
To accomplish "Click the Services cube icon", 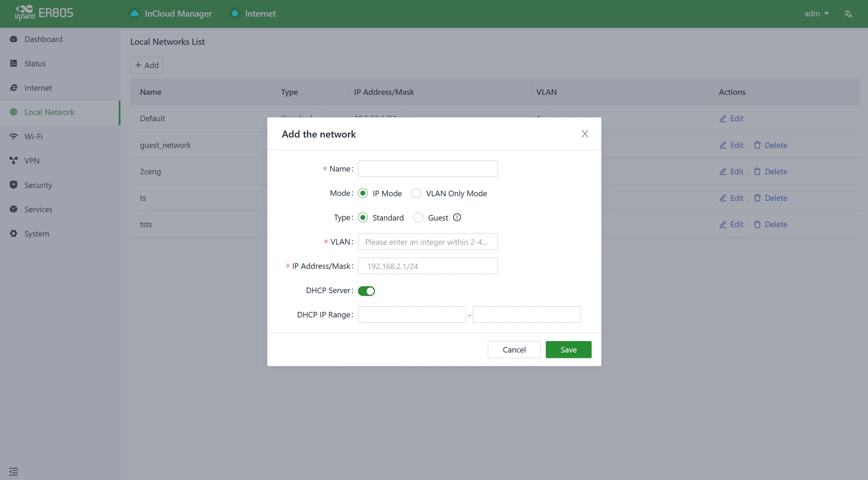I will tap(14, 209).
